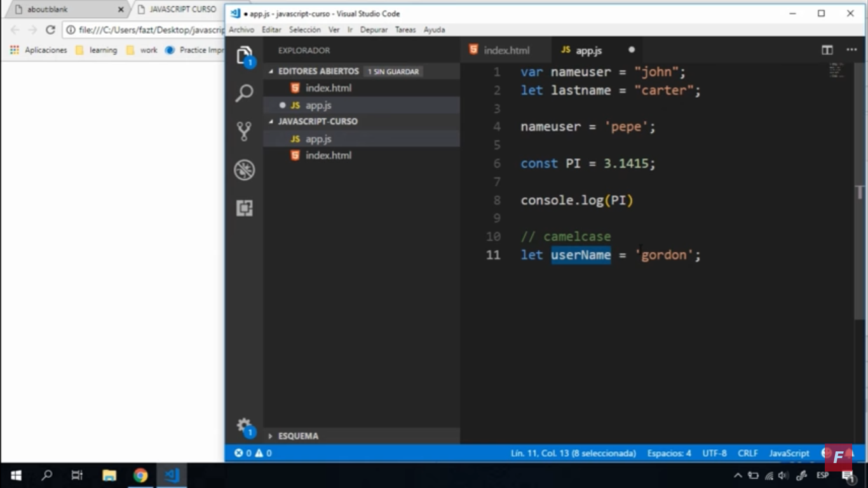
Task: Open the Extensions view icon
Action: click(x=245, y=208)
